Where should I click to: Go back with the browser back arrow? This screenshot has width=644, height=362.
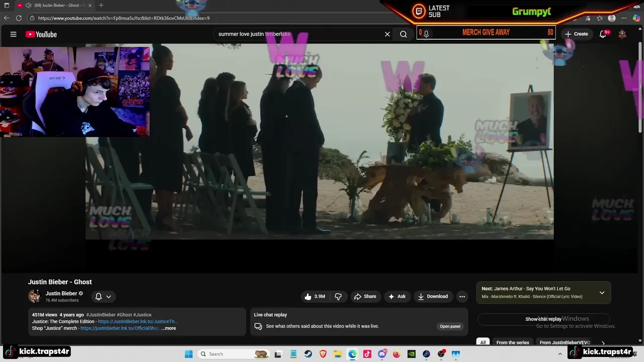[x=7, y=18]
